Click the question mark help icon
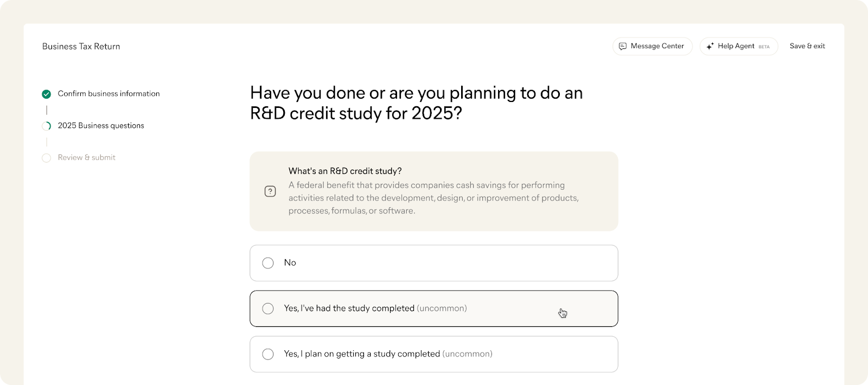 270,191
